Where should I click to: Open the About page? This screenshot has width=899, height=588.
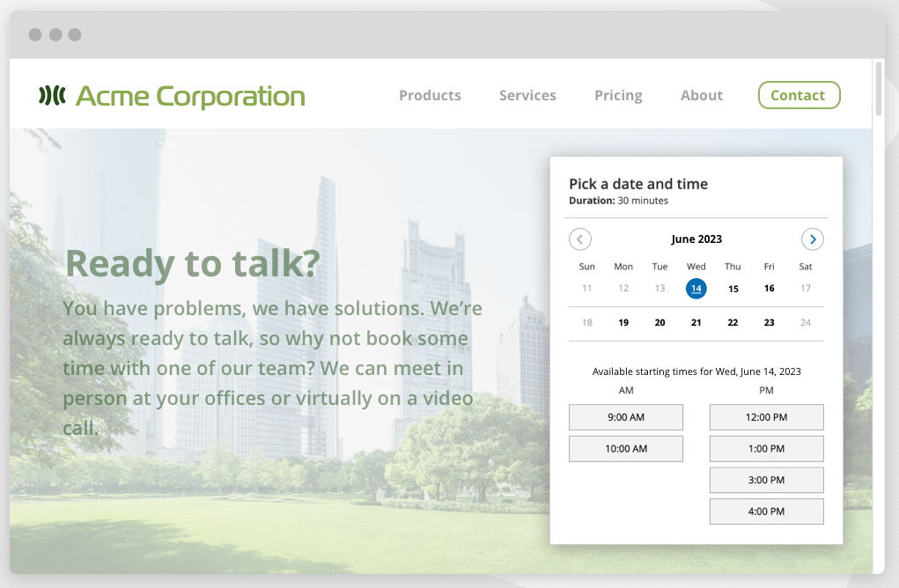point(701,95)
